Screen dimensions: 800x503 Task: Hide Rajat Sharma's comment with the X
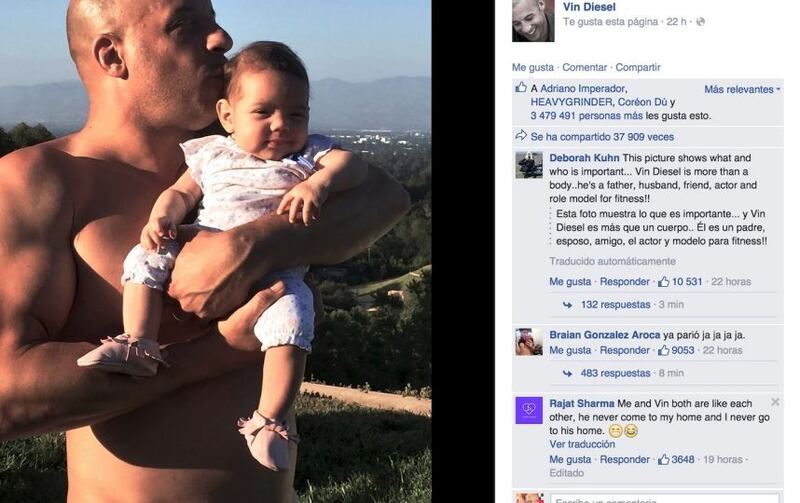[x=775, y=402]
